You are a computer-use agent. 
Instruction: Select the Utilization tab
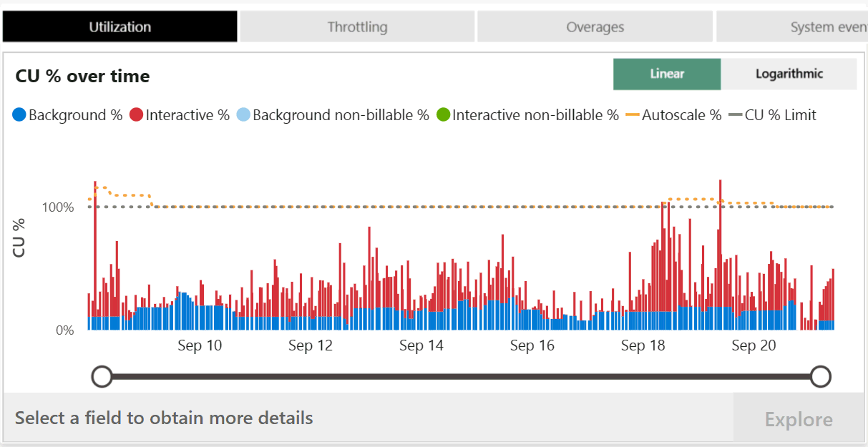[120, 26]
